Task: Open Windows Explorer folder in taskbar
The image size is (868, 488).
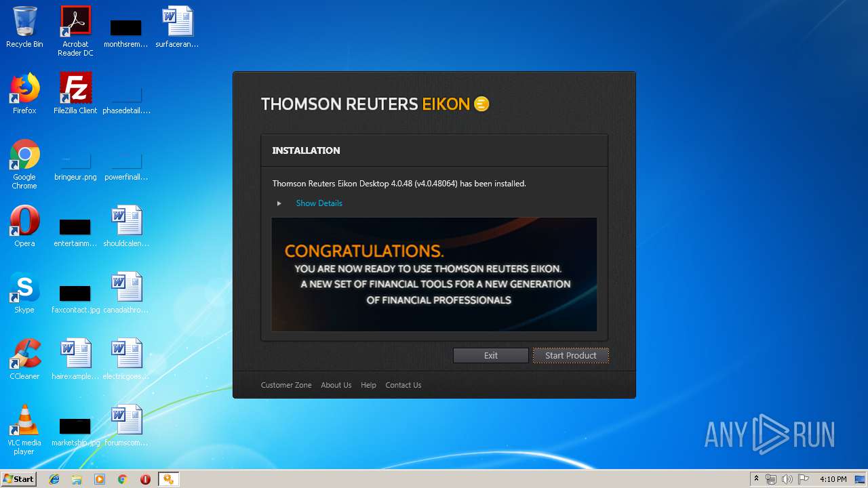Action: pyautogui.click(x=77, y=479)
